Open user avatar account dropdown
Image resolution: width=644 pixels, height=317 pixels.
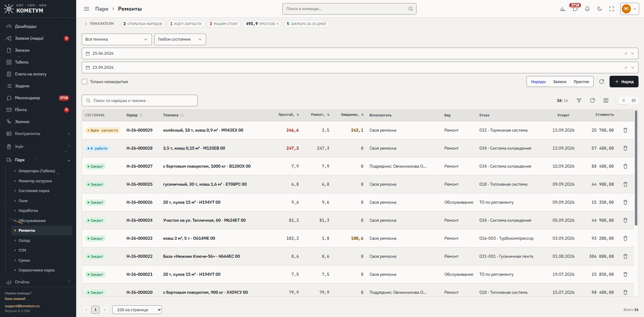(630, 9)
